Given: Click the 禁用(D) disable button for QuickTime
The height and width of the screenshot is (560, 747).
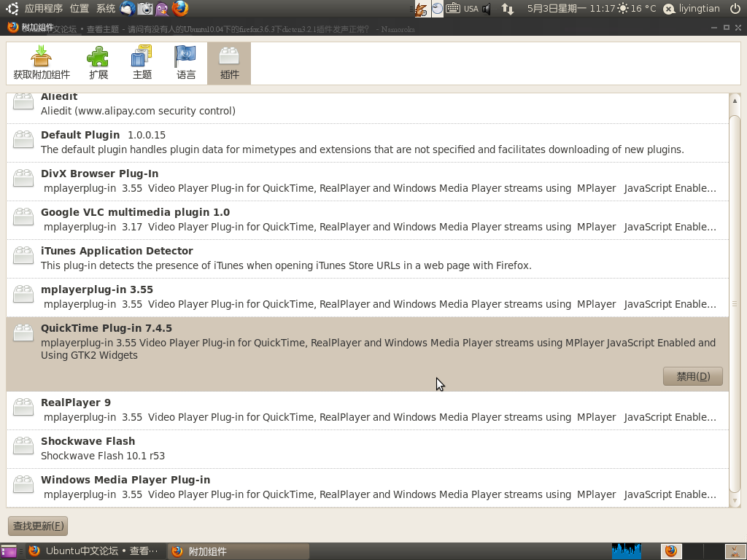Looking at the screenshot, I should tap(693, 376).
